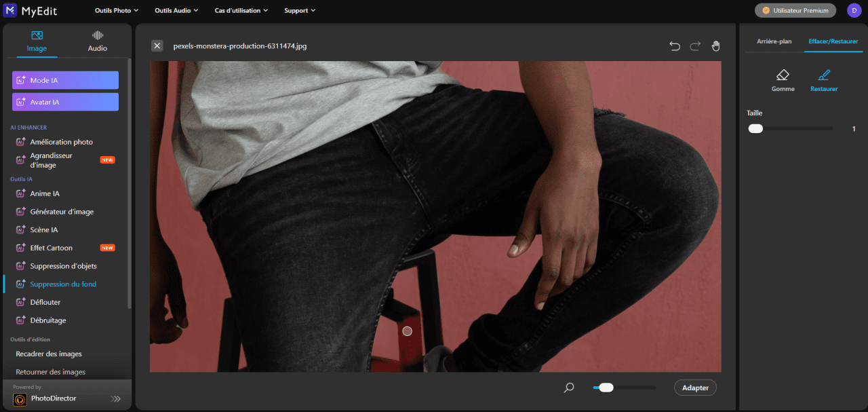Click the zoom magnifier icon

[569, 388]
